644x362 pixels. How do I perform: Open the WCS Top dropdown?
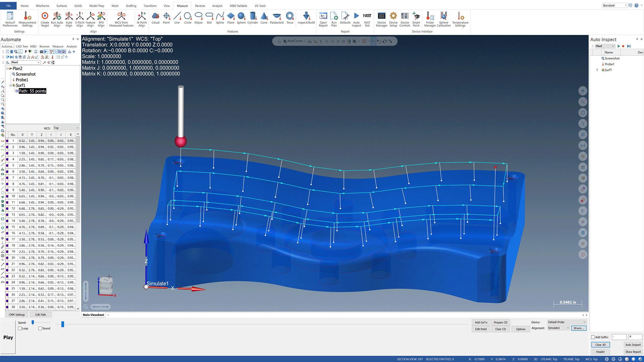pyautogui.click(x=66, y=128)
